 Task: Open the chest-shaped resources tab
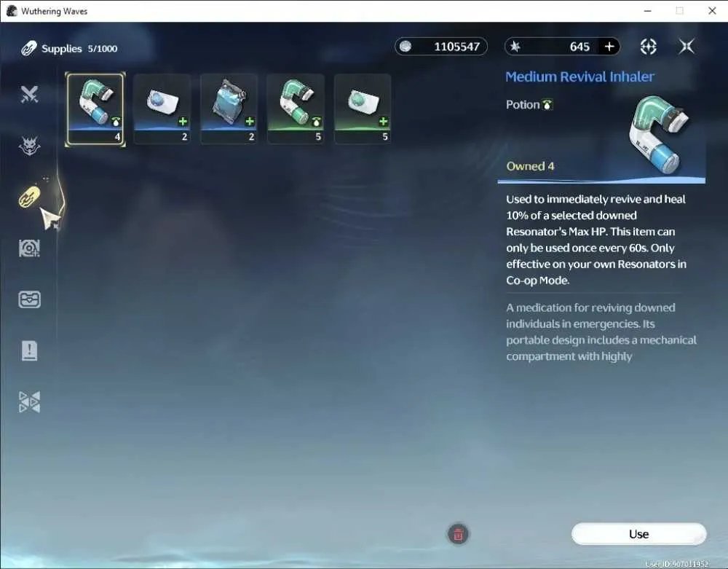click(x=29, y=299)
